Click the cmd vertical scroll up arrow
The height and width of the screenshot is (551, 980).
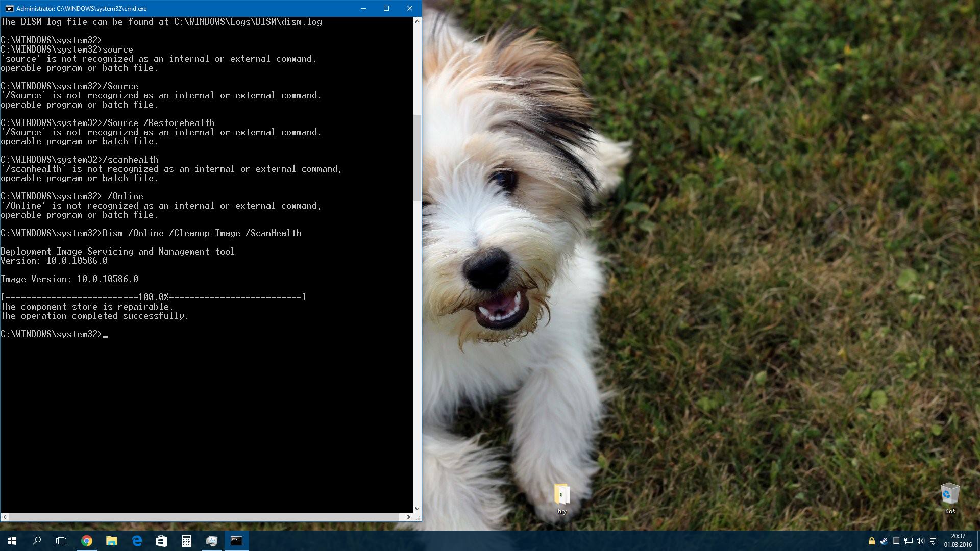417,21
